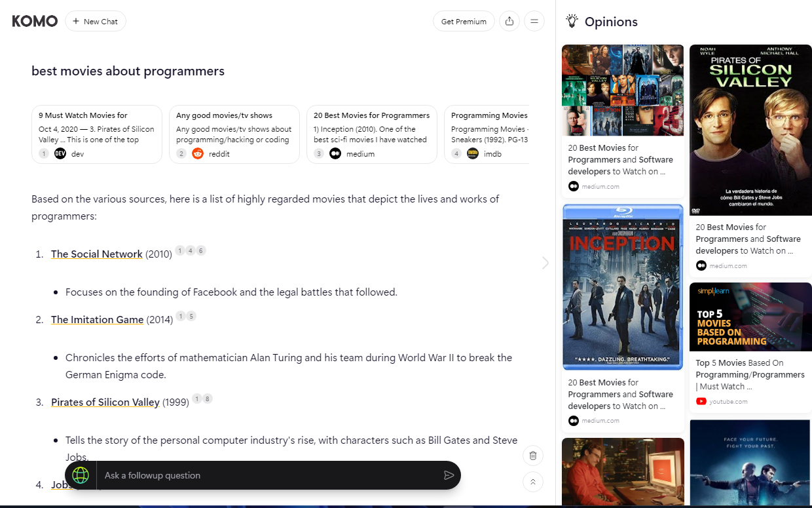Click the 'Ask a followup question' field

click(x=268, y=475)
